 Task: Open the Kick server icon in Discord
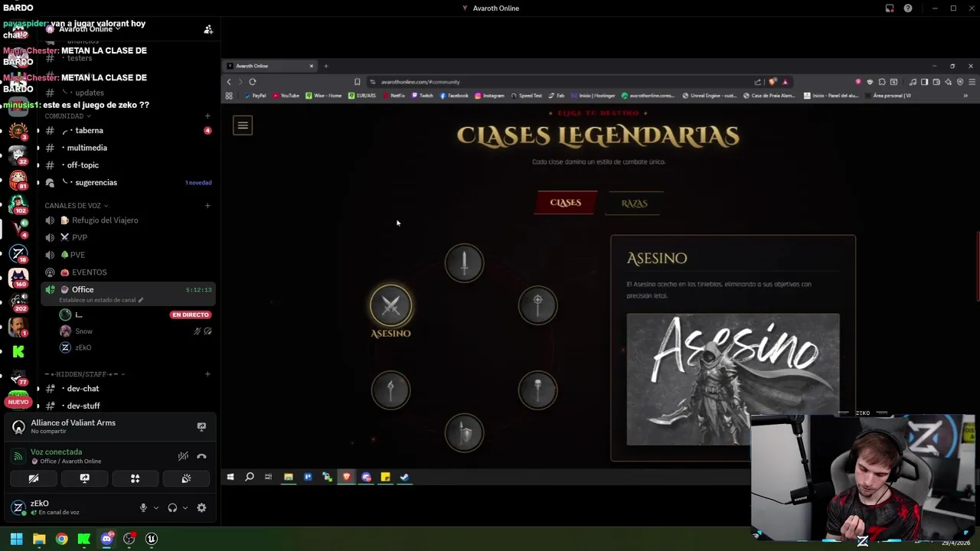tap(18, 352)
